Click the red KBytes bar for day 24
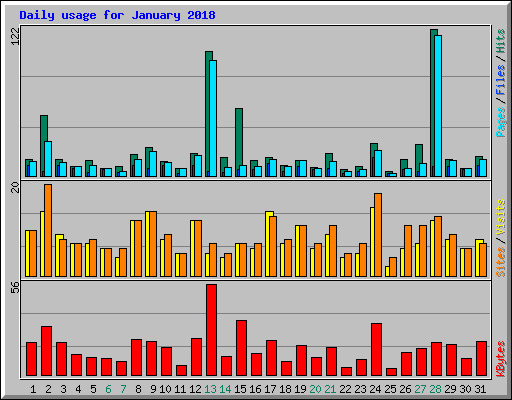This screenshot has width=512, height=400. (x=376, y=349)
